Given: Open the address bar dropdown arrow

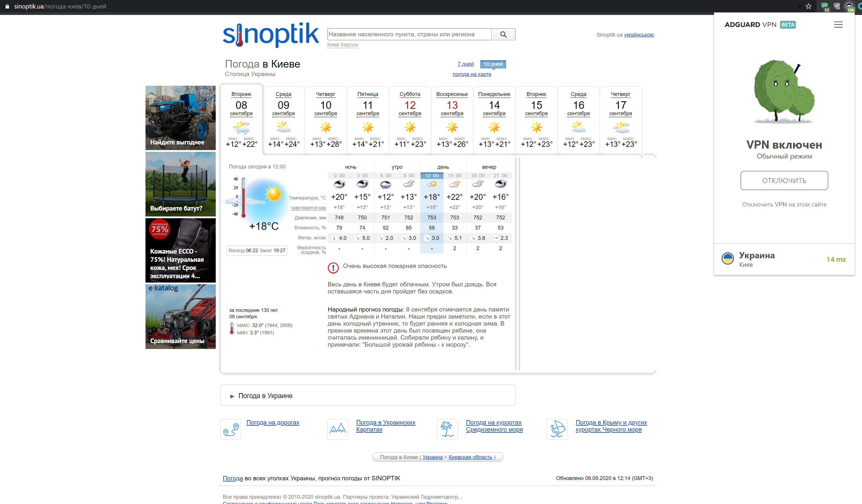Looking at the screenshot, I should 799,6.
